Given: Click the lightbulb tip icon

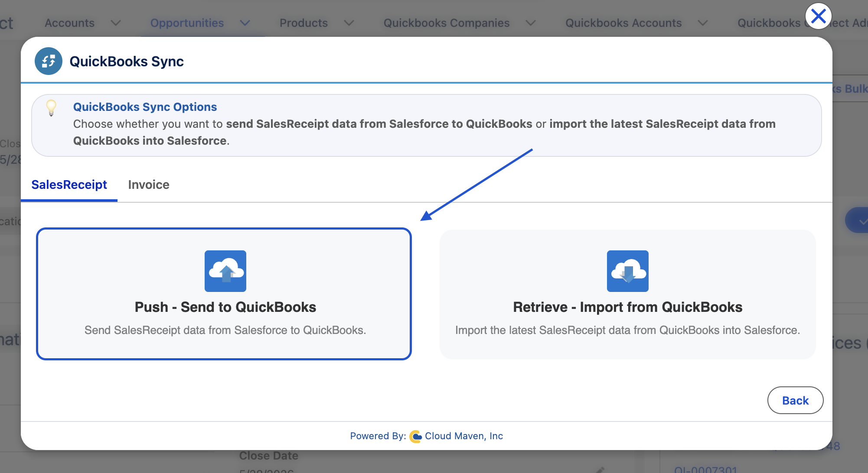Looking at the screenshot, I should coord(51,108).
